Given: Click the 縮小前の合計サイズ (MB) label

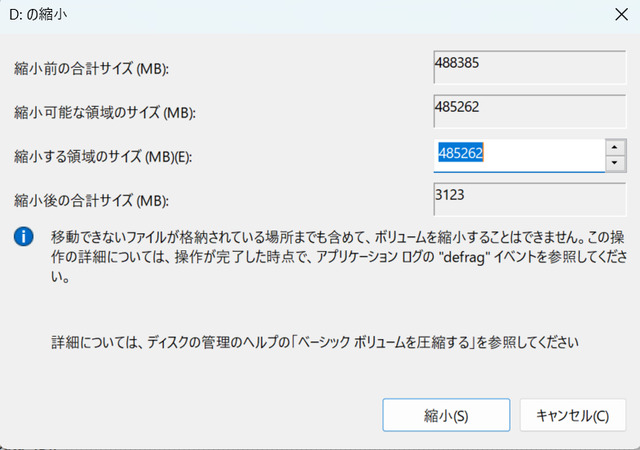Looking at the screenshot, I should coord(92,69).
